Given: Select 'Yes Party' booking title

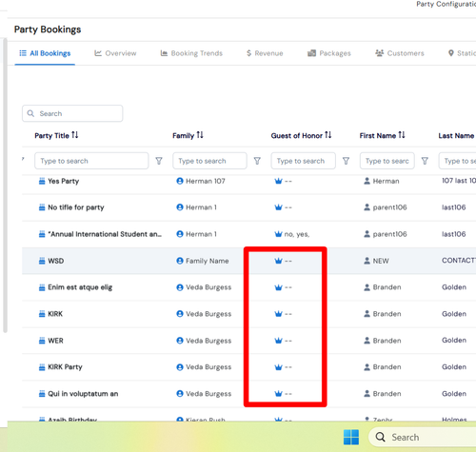Looking at the screenshot, I should 64,181.
